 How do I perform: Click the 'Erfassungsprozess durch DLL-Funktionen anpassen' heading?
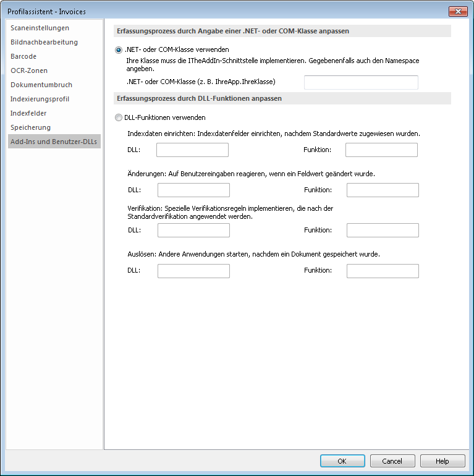tap(200, 99)
